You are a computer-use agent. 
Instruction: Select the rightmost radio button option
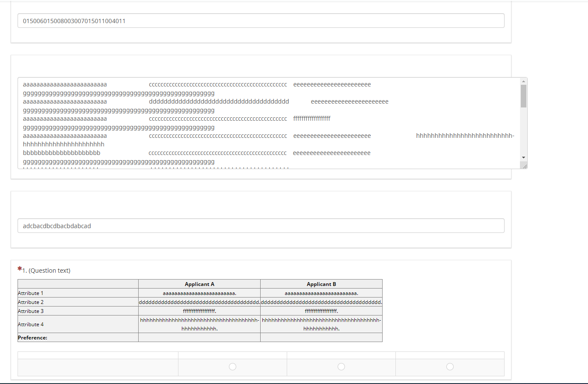pyautogui.click(x=450, y=367)
